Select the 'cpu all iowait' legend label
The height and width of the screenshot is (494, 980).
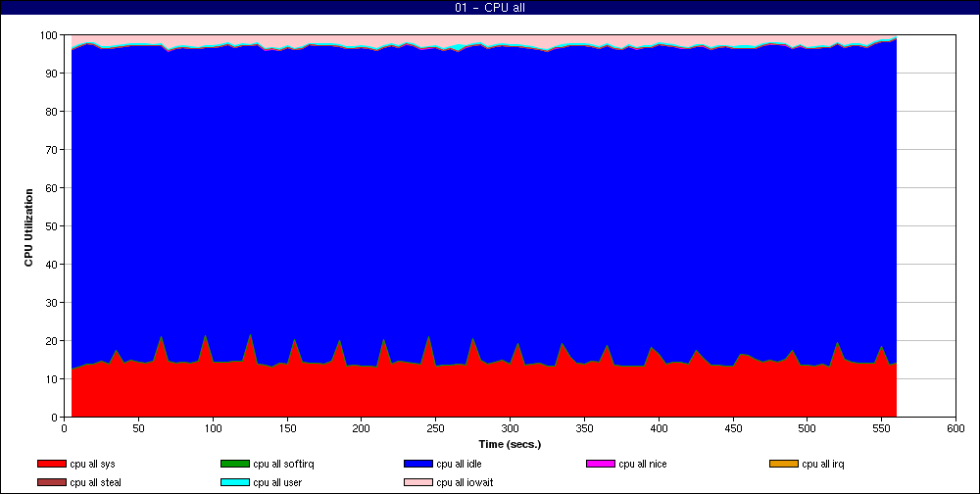click(x=465, y=483)
